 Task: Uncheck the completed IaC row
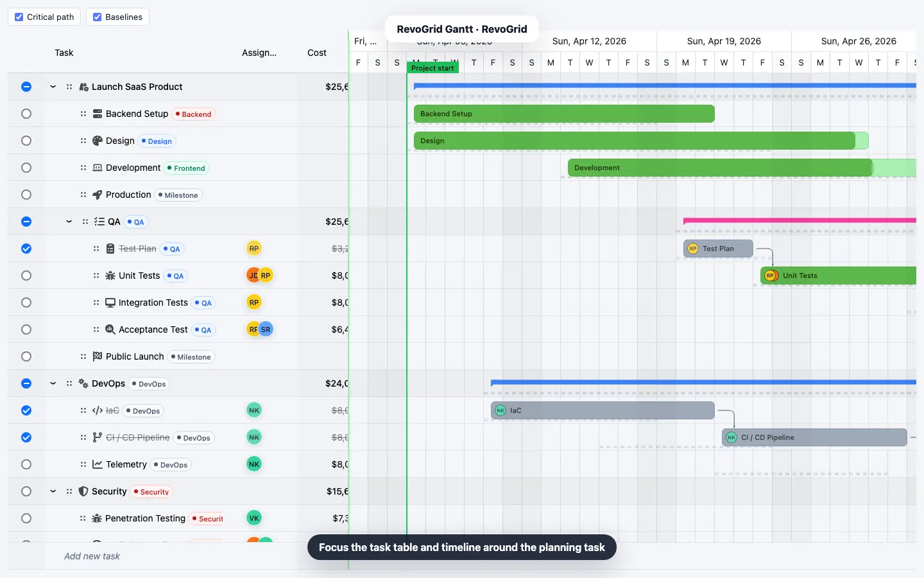(x=26, y=410)
